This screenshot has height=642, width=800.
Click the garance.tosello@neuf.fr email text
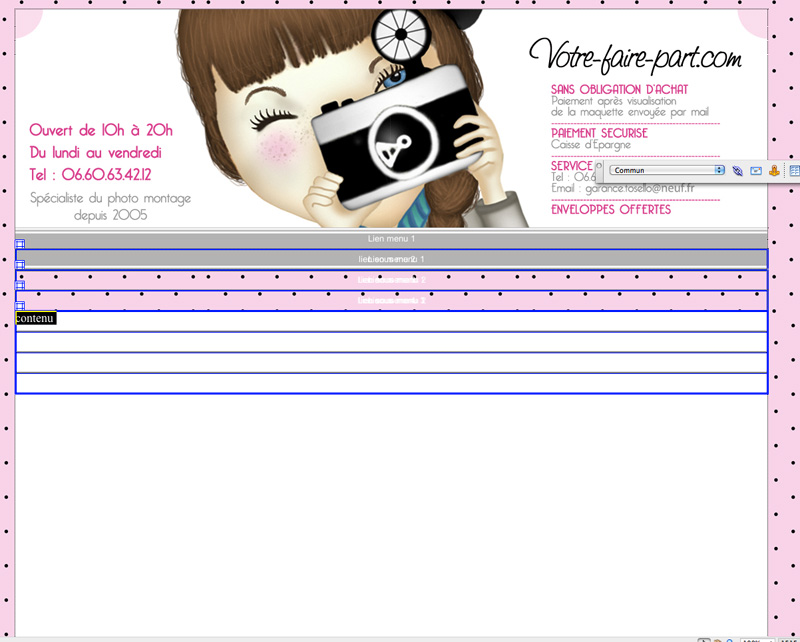tap(640, 188)
